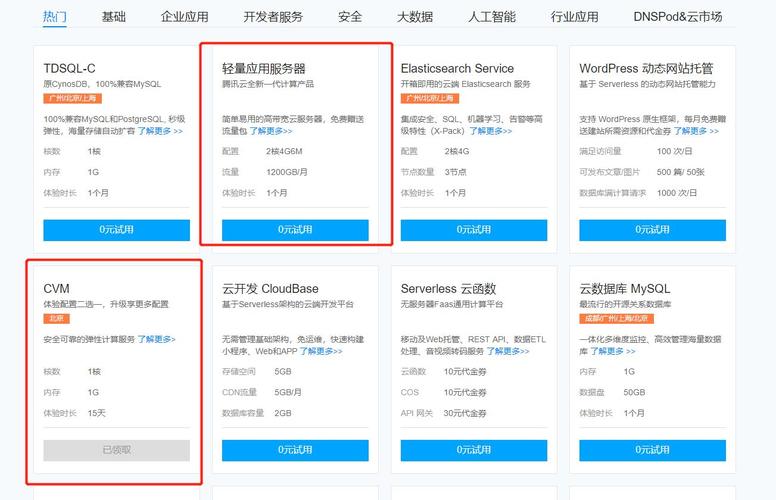Click the 5GB/月 CDN traffic value
Image resolution: width=776 pixels, height=500 pixels.
(288, 393)
